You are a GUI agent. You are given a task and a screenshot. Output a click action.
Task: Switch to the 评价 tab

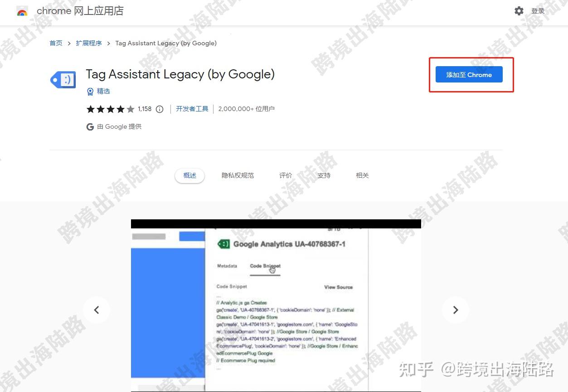pos(286,175)
